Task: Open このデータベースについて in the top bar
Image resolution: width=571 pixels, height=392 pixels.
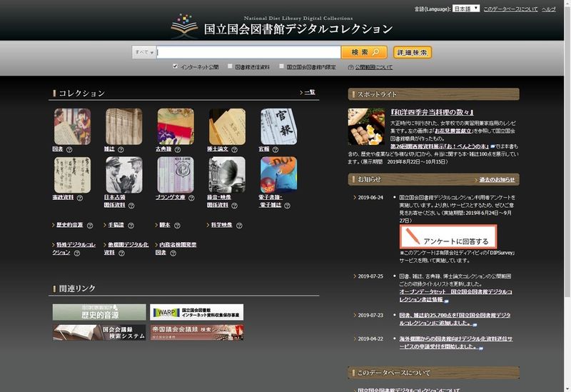Action: click(509, 9)
